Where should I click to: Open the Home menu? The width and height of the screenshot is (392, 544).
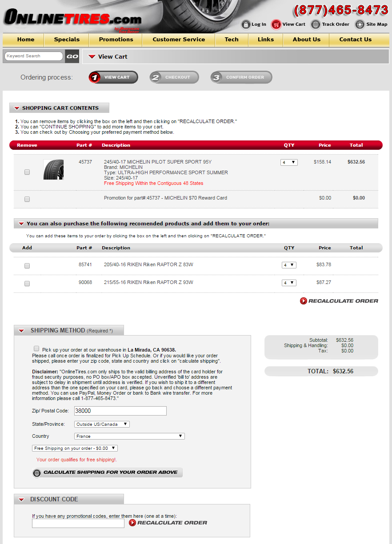coord(26,40)
